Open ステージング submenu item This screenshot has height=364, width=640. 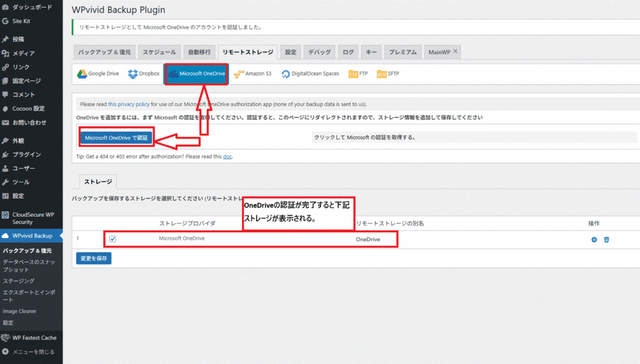[x=19, y=281]
